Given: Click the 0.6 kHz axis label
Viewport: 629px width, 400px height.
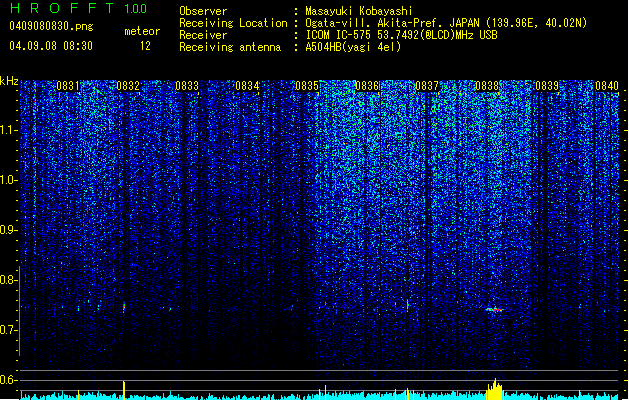Looking at the screenshot, I should click(9, 380).
